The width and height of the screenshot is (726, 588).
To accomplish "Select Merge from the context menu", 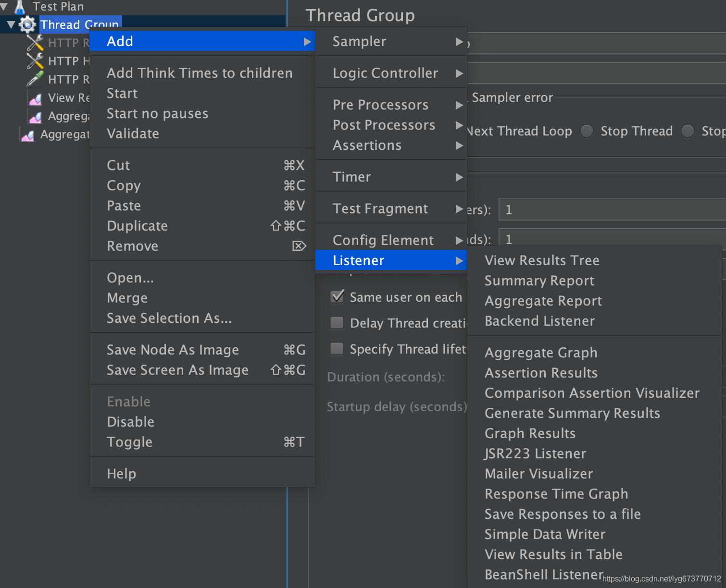I will 202,298.
